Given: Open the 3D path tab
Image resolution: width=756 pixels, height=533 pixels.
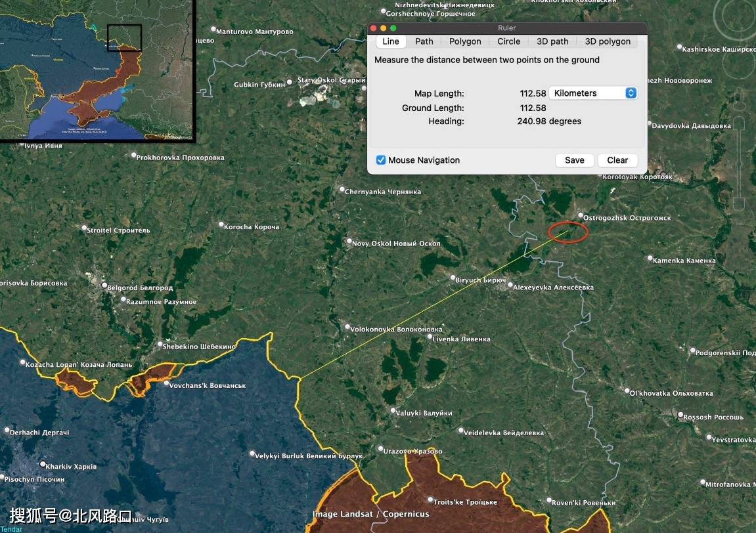Looking at the screenshot, I should click(552, 41).
